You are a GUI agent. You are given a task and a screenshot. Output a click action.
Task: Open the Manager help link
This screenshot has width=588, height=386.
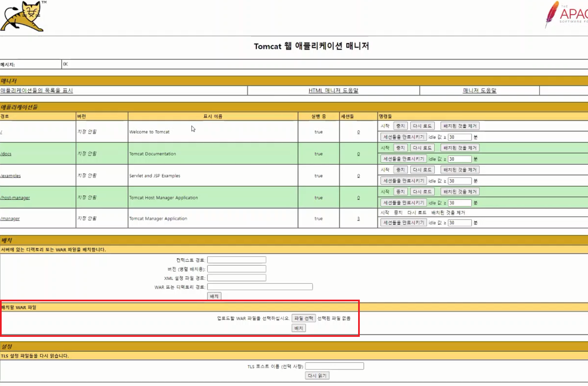tap(479, 90)
